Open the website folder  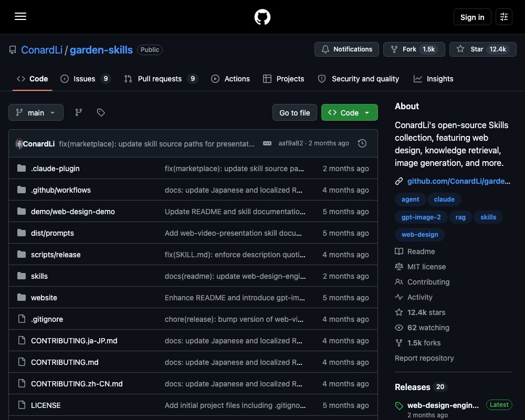click(x=44, y=298)
